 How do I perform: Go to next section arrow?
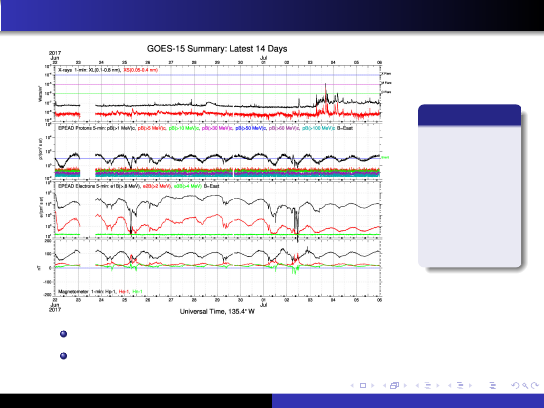pyautogui.click(x=470, y=385)
